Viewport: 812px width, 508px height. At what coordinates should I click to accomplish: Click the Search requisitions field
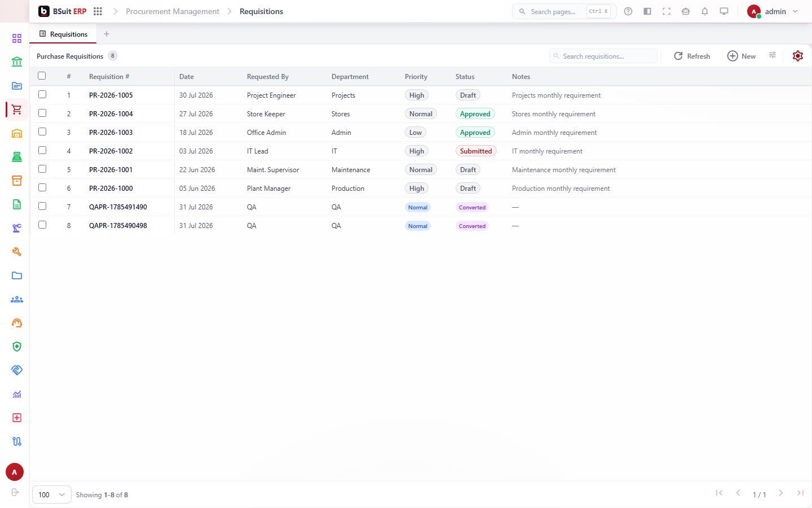[x=603, y=56]
